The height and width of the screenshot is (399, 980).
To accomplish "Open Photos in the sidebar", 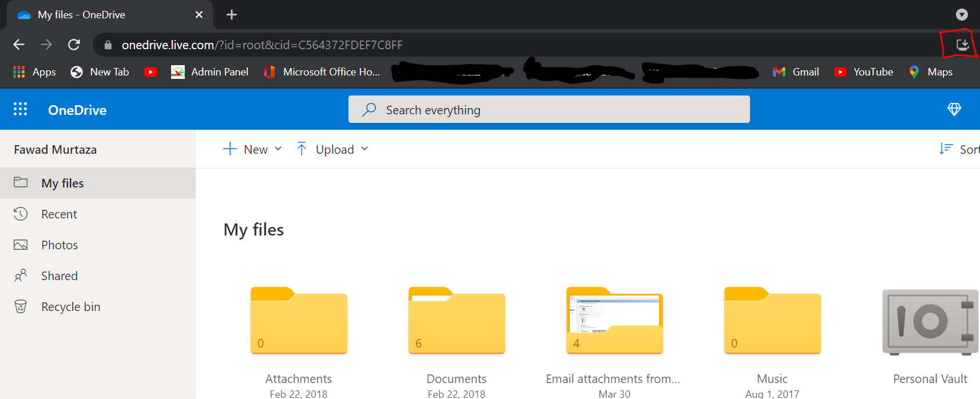I will [98, 245].
